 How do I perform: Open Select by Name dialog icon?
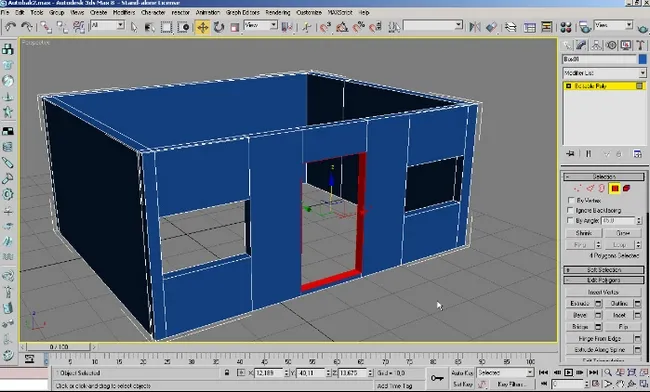point(150,27)
